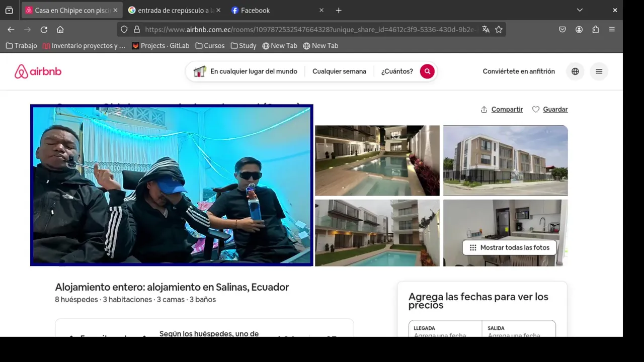644x362 pixels.
Task: Open the Airbnb hamburger user menu
Action: (599, 71)
